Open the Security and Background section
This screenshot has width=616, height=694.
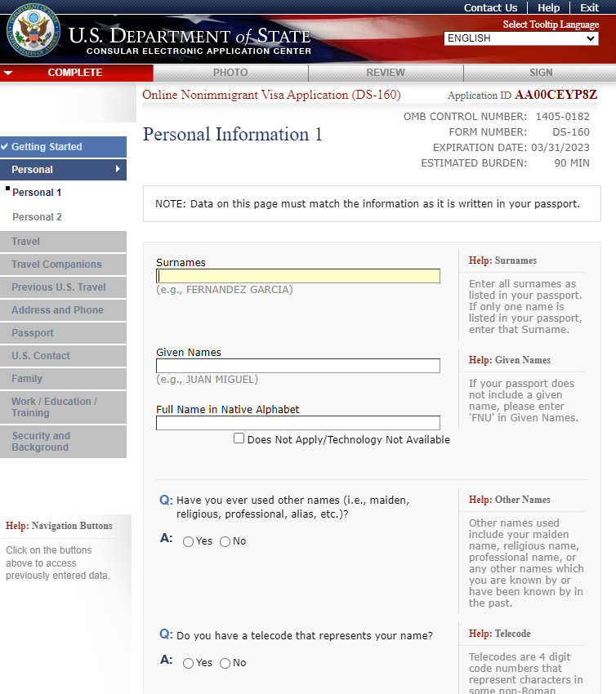pos(63,442)
